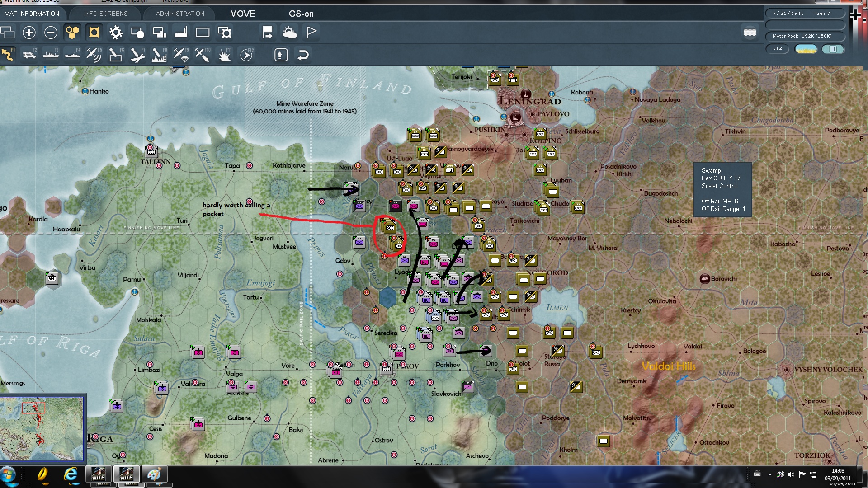Click the LENINGRAD city label
Screen dimensions: 868x488
pos(530,101)
